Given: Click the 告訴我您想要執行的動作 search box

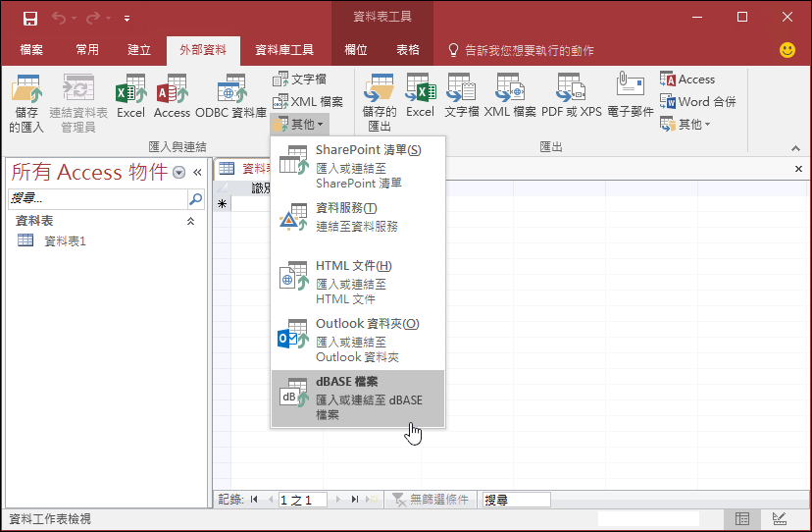Looking at the screenshot, I should 521,50.
